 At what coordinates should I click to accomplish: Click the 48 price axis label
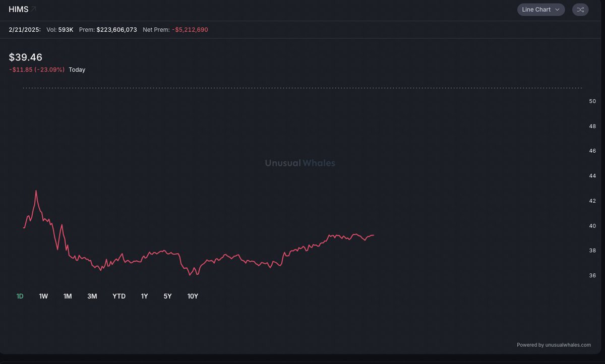pos(592,126)
